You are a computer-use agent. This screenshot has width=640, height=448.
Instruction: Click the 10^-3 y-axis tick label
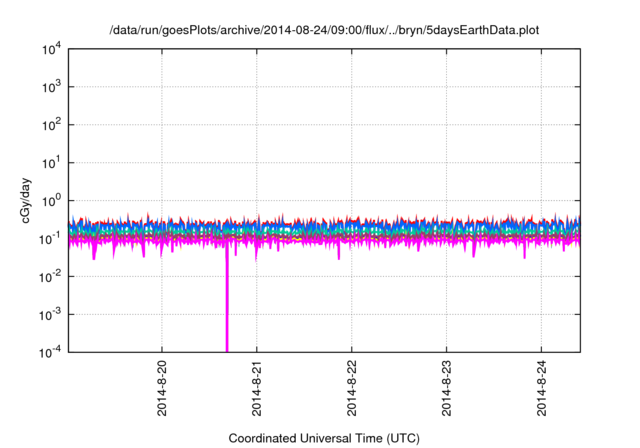(x=50, y=315)
